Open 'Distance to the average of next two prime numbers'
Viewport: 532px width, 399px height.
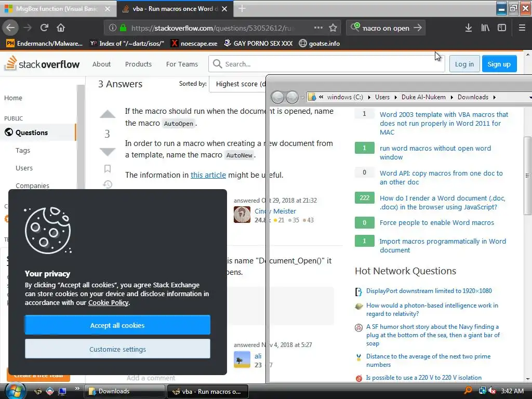428,361
